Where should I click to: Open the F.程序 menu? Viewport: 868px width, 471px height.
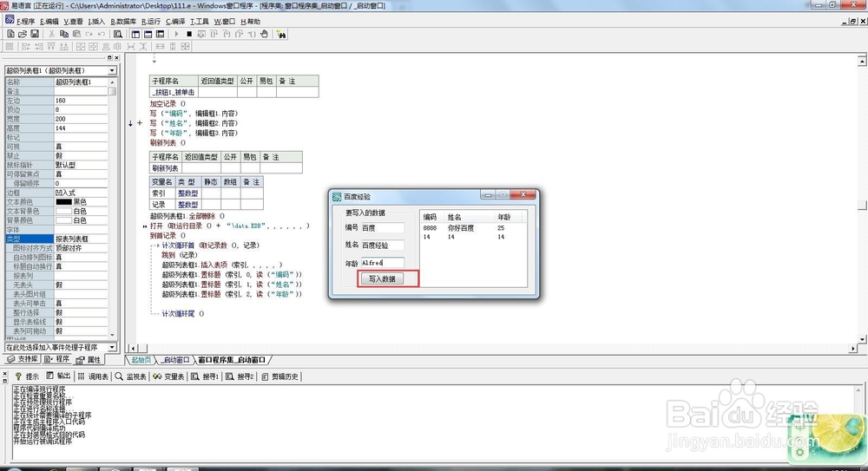[25, 21]
